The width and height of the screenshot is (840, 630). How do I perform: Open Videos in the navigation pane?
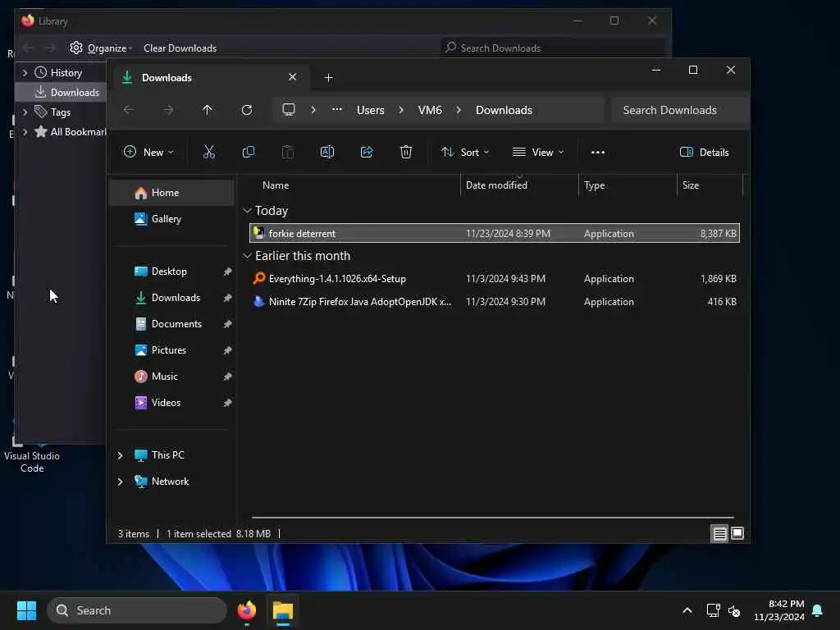coord(172,403)
